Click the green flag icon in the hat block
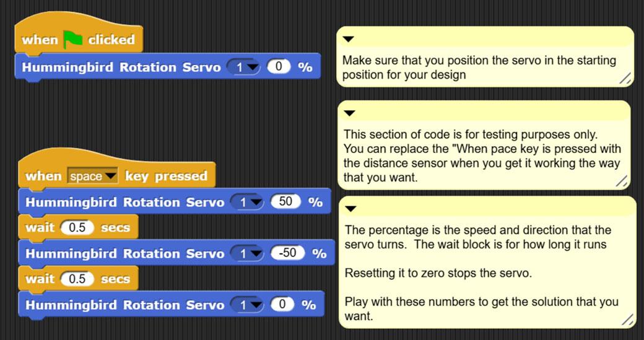The image size is (644, 340). coord(73,40)
